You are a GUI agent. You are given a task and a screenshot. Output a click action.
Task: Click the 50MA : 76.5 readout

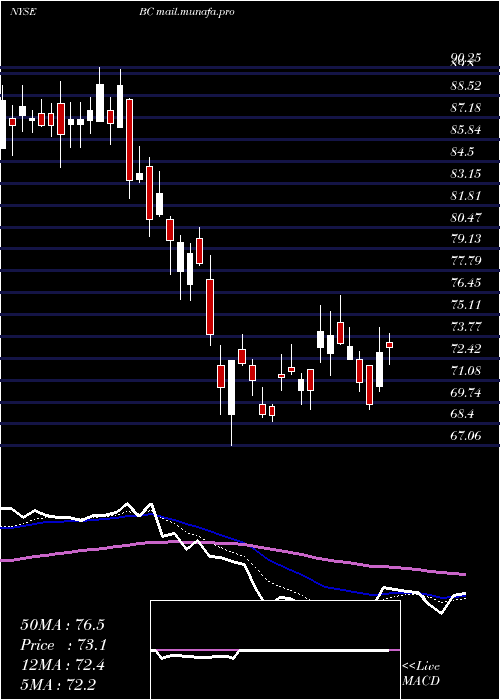[x=62, y=625]
